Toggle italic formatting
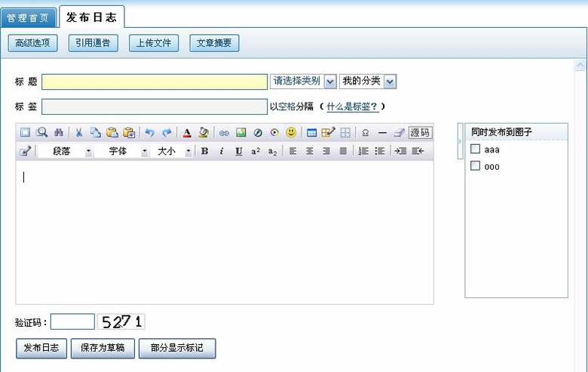 click(x=222, y=151)
